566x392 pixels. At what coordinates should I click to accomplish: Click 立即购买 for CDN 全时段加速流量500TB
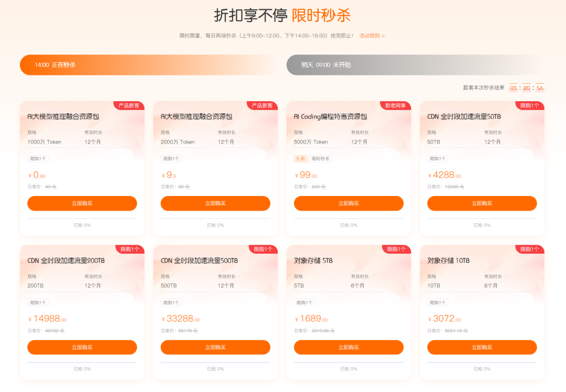(215, 347)
